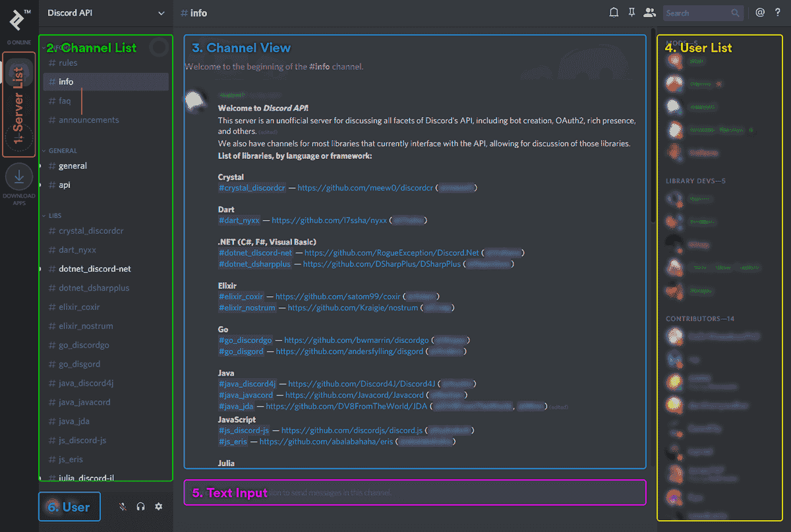This screenshot has height=532, width=791.
Task: Click #go_discordgo mention in message
Action: (x=245, y=340)
